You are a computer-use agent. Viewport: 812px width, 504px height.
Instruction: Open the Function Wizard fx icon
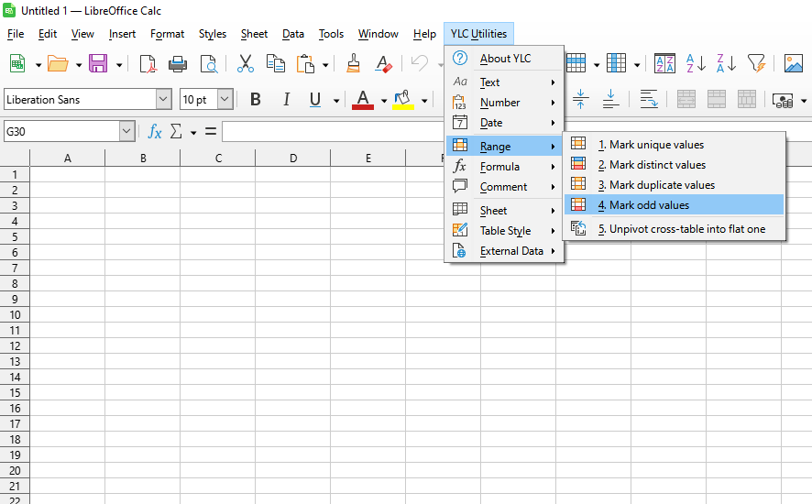[155, 132]
